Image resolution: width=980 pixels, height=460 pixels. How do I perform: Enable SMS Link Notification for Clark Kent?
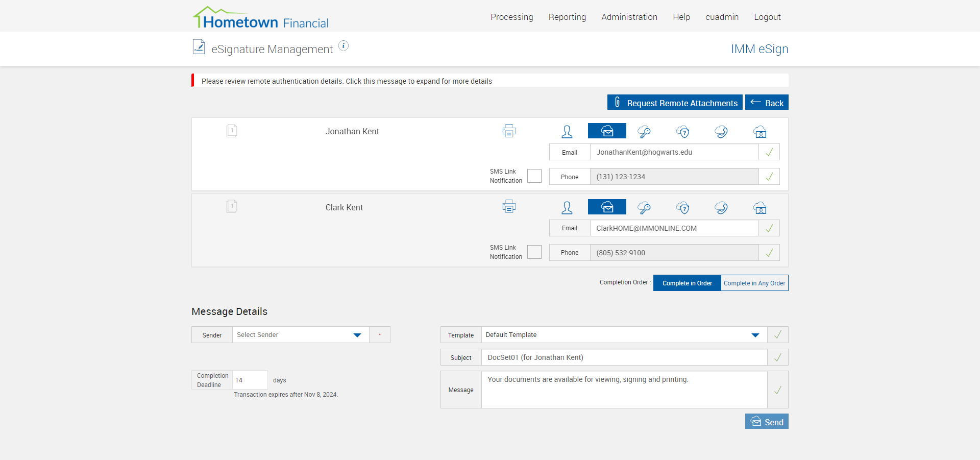click(x=534, y=252)
